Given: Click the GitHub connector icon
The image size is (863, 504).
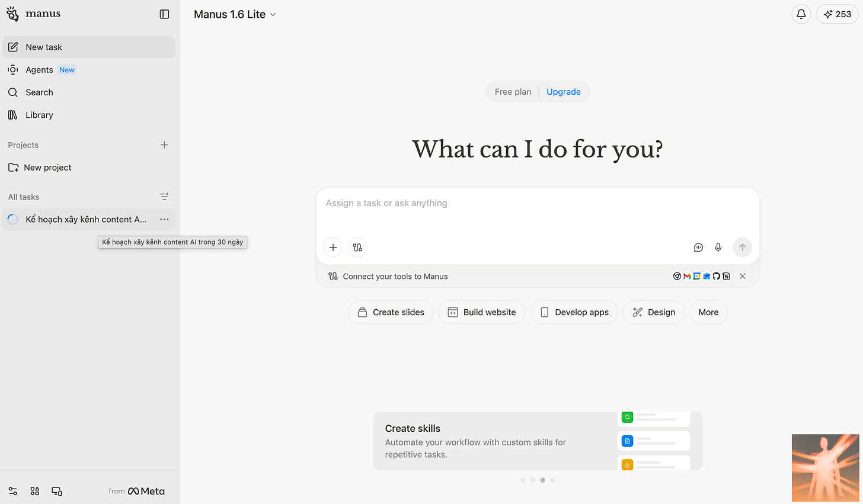Looking at the screenshot, I should pyautogui.click(x=717, y=277).
